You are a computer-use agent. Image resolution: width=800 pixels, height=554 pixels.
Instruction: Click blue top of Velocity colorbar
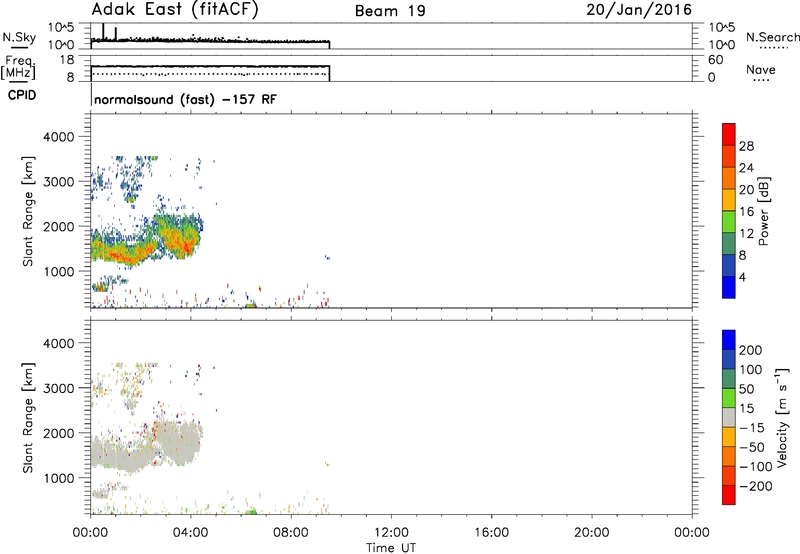(729, 340)
